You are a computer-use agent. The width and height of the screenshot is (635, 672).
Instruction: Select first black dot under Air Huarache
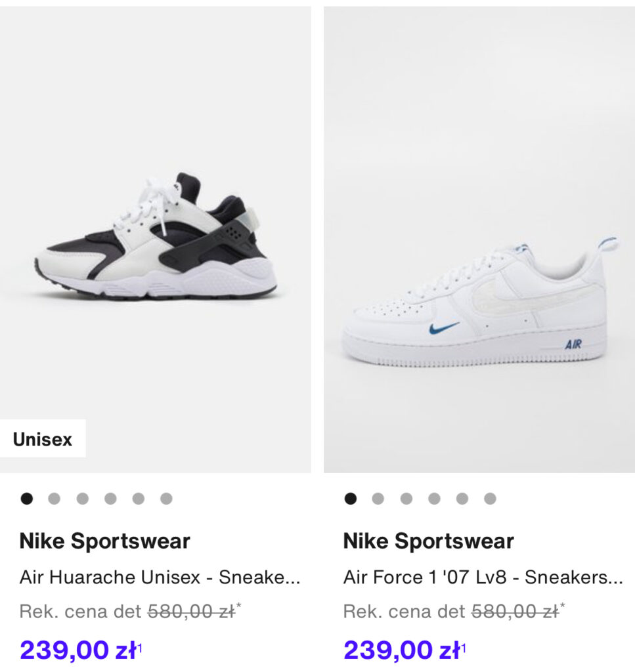pyautogui.click(x=26, y=499)
